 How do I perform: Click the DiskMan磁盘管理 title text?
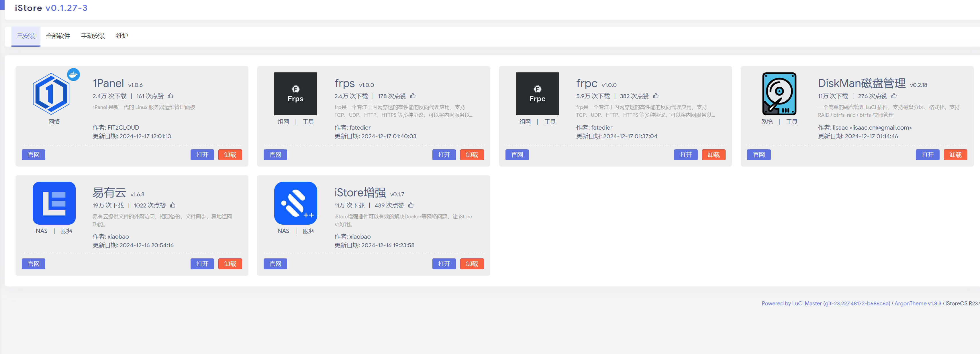coord(861,83)
